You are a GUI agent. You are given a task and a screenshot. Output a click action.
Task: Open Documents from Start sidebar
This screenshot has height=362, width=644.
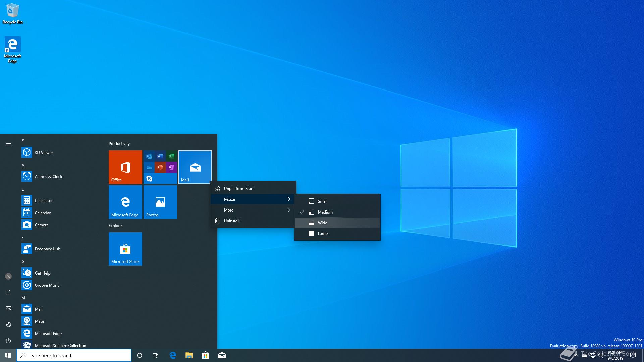point(8,292)
